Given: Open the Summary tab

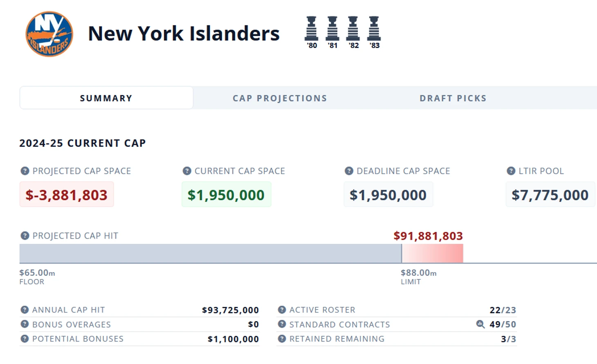Looking at the screenshot, I should (106, 98).
